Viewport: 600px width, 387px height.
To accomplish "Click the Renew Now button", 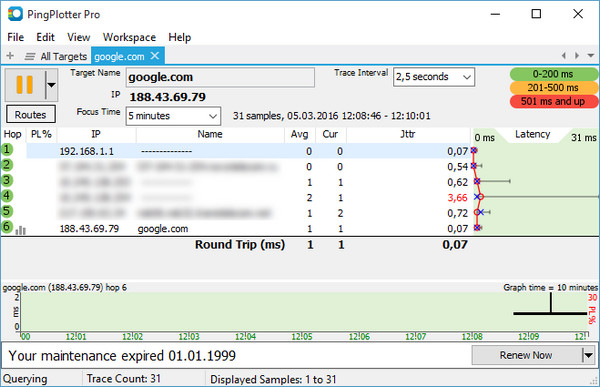I will point(527,356).
